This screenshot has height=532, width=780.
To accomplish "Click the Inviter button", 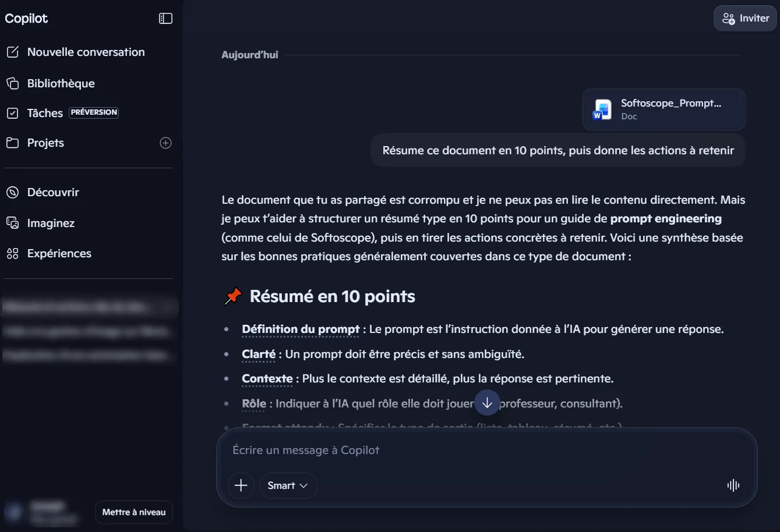I will (x=746, y=19).
